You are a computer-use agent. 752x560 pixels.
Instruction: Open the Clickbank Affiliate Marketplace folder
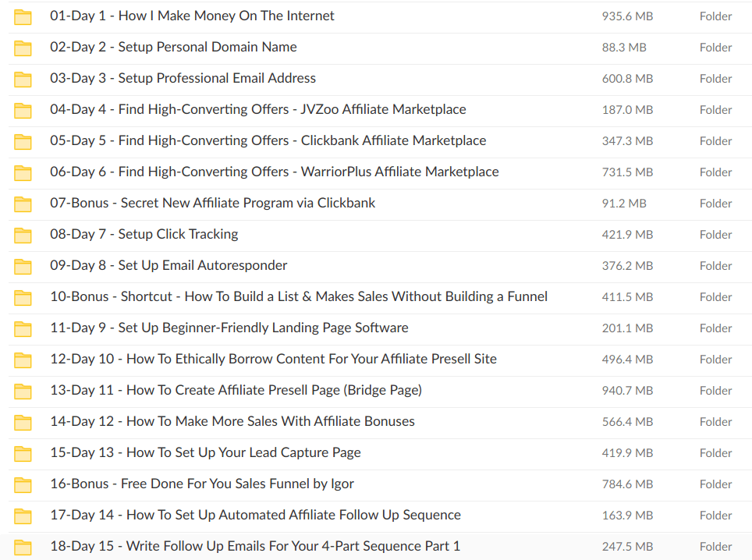click(x=268, y=140)
